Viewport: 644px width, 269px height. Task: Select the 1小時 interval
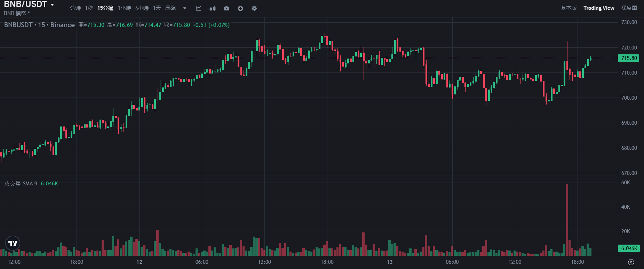[124, 8]
